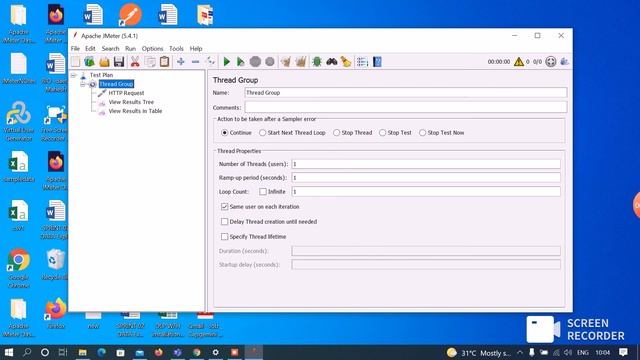Collapse all nodes with minus toolbar icon
The image size is (640, 360).
(196, 62)
